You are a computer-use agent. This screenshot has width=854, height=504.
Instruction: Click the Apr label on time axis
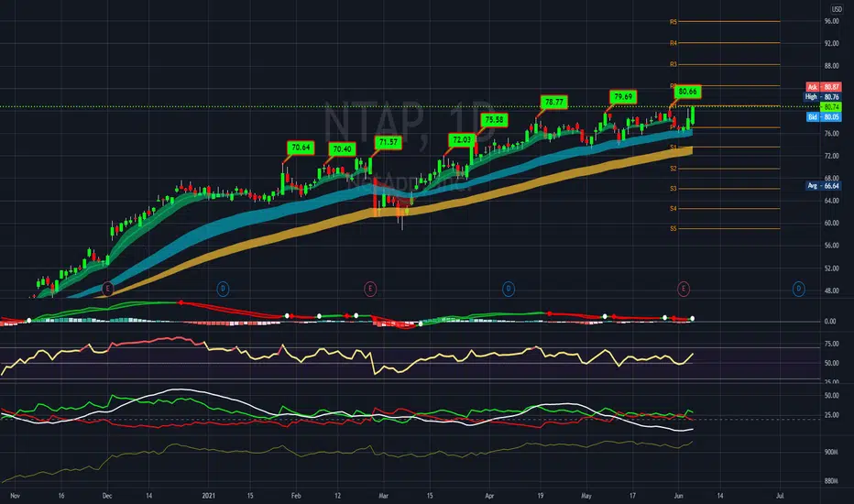(489, 496)
